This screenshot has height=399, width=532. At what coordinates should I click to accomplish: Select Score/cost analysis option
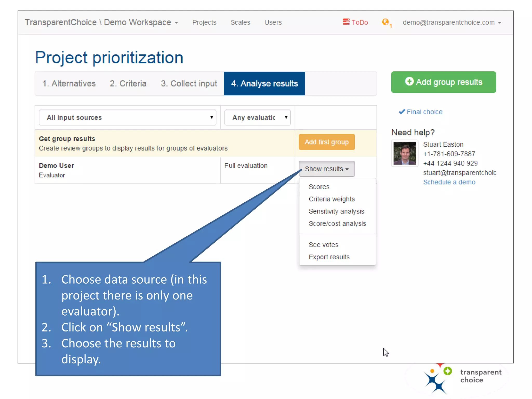pyautogui.click(x=337, y=223)
